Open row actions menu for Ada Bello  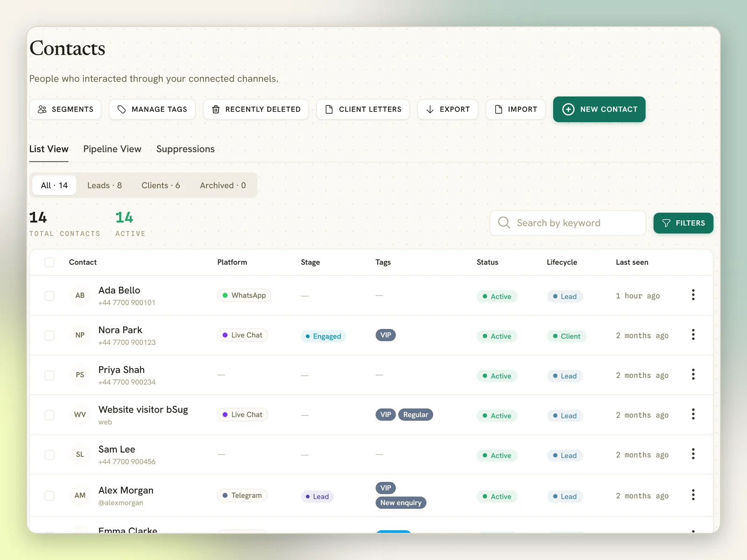click(x=693, y=295)
